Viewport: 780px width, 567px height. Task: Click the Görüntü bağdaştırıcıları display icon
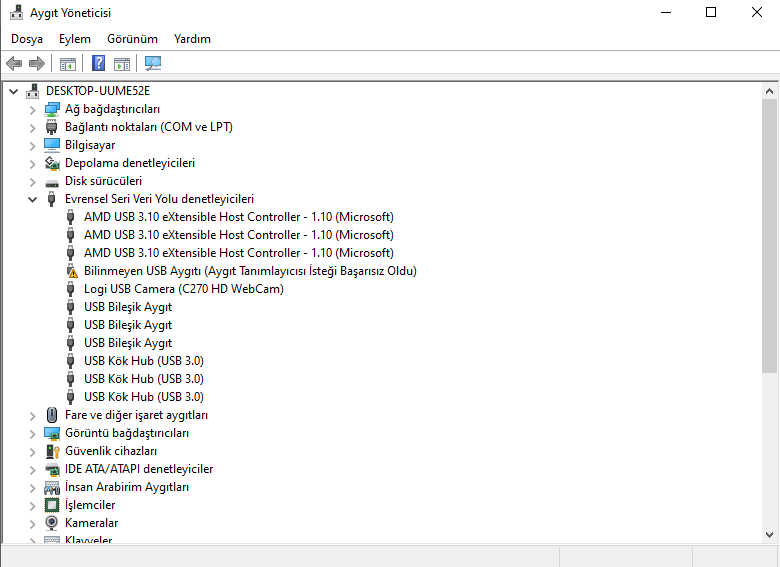[x=52, y=433]
